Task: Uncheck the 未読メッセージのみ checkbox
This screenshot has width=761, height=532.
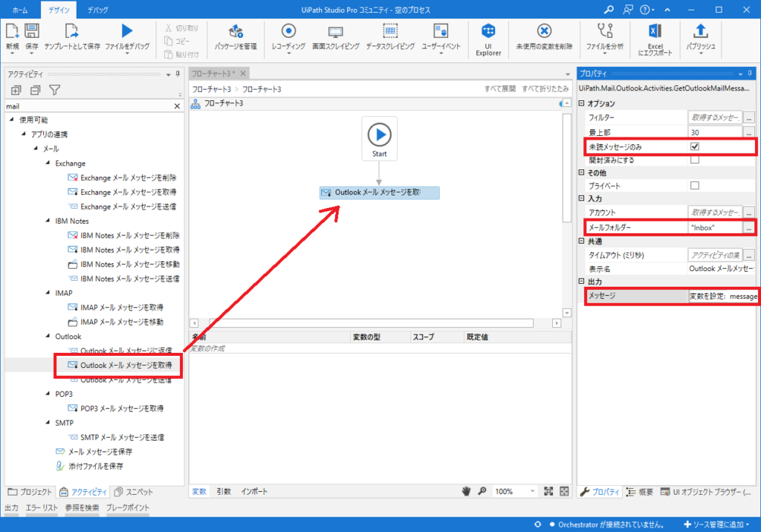Action: (x=695, y=146)
